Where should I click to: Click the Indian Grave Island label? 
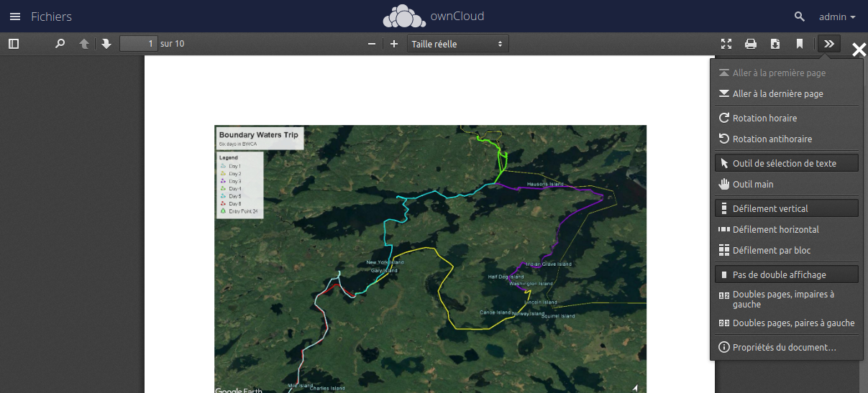(x=549, y=264)
